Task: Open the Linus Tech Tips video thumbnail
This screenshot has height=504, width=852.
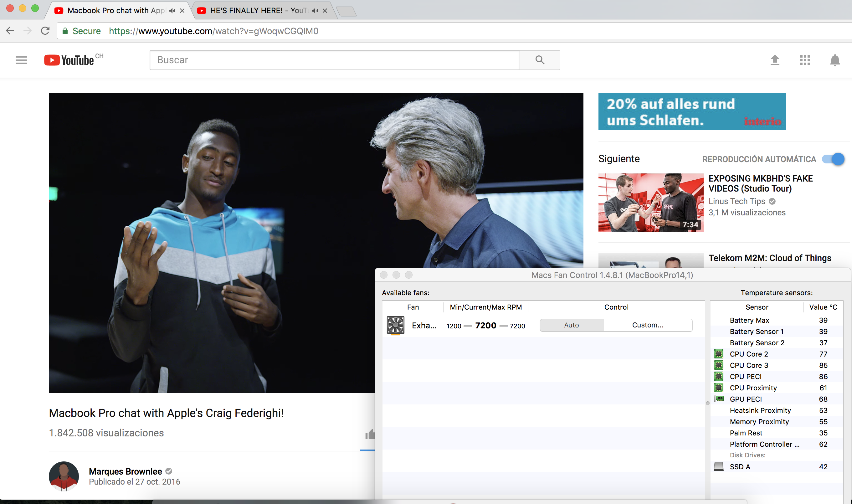Action: click(x=651, y=203)
